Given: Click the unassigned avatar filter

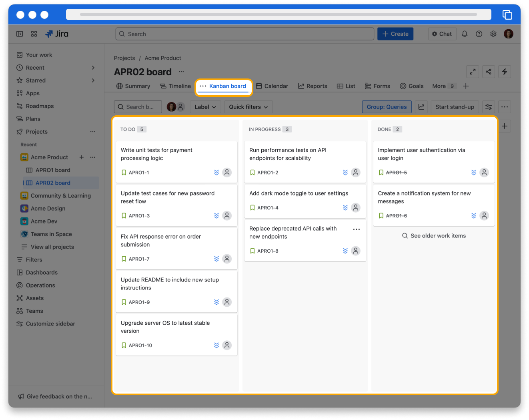Looking at the screenshot, I should pos(181,107).
